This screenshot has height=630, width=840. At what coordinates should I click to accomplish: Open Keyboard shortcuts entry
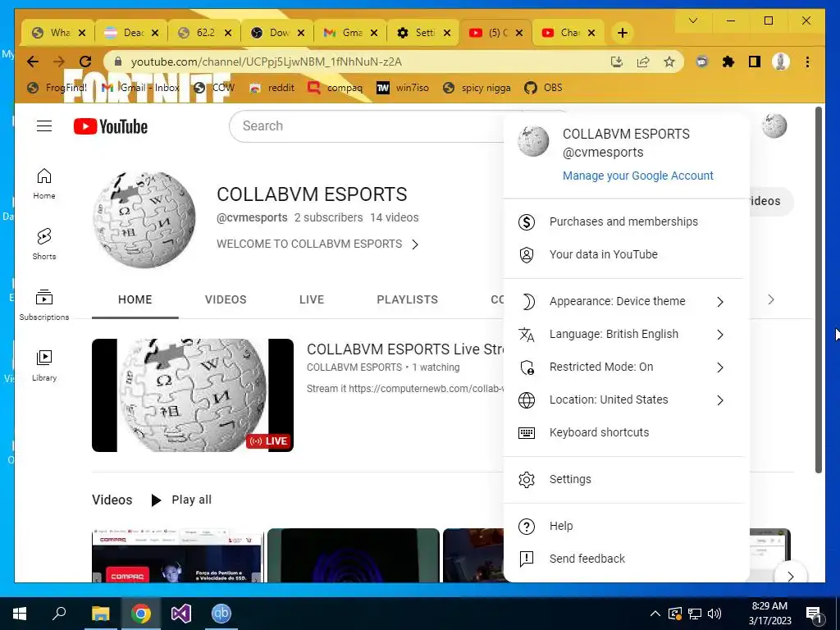[623, 432]
